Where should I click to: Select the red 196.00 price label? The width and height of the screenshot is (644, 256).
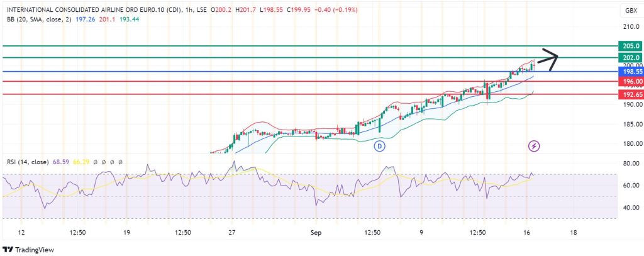630,82
